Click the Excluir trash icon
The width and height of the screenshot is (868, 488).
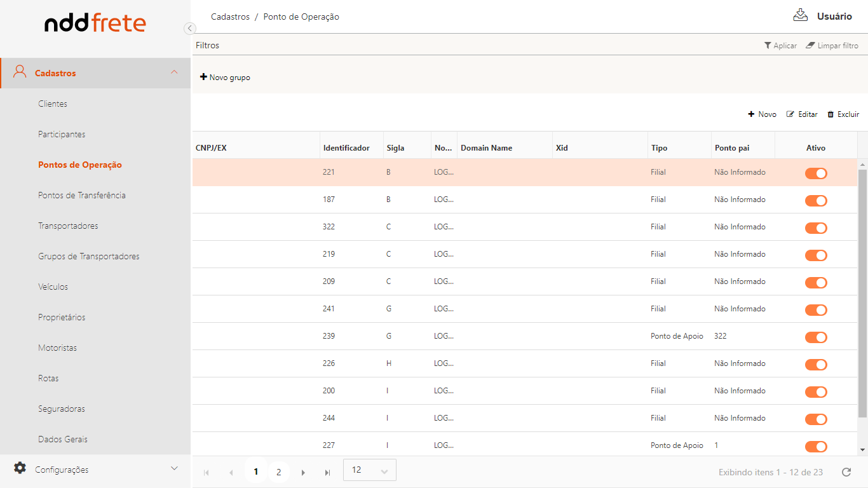[831, 114]
